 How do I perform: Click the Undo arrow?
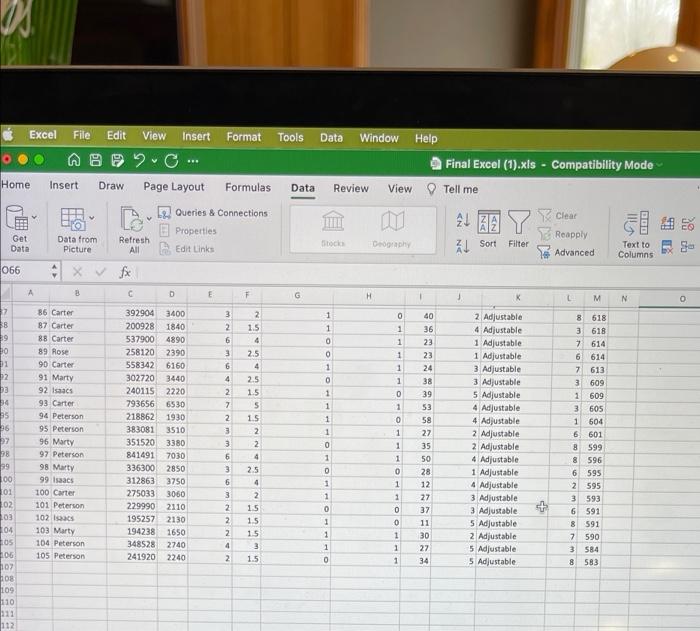(139, 160)
